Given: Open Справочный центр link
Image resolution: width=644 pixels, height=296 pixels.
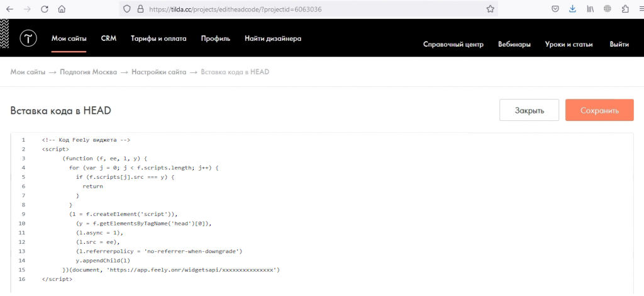Looking at the screenshot, I should 453,44.
